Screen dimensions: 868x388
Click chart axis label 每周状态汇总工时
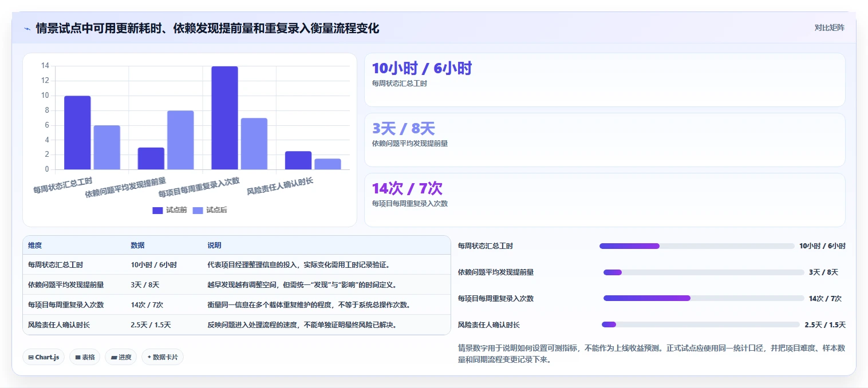[62, 185]
